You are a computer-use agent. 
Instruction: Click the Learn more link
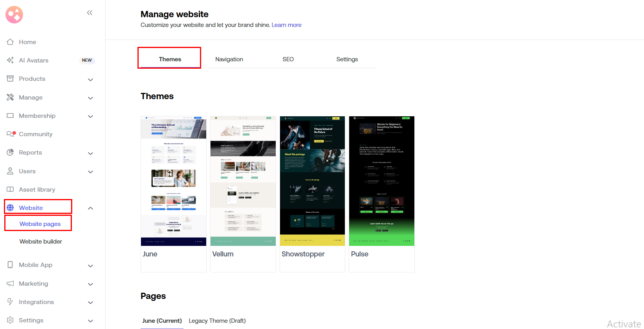[286, 25]
